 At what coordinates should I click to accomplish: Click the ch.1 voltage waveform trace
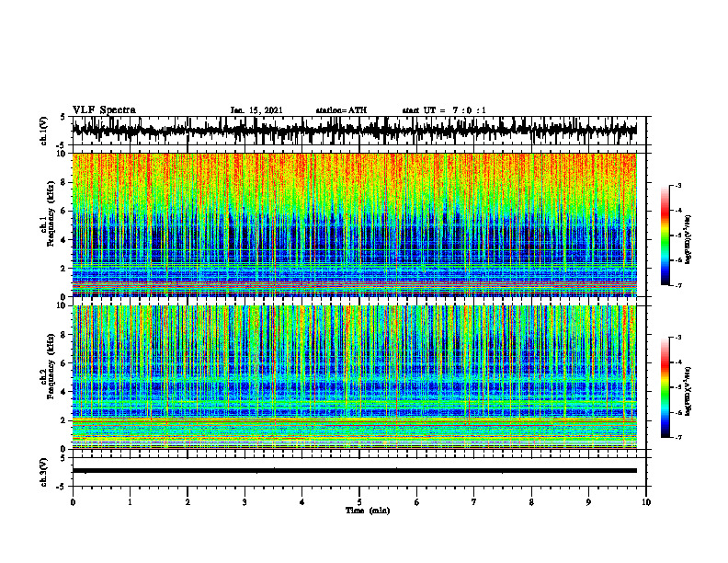coord(354,130)
